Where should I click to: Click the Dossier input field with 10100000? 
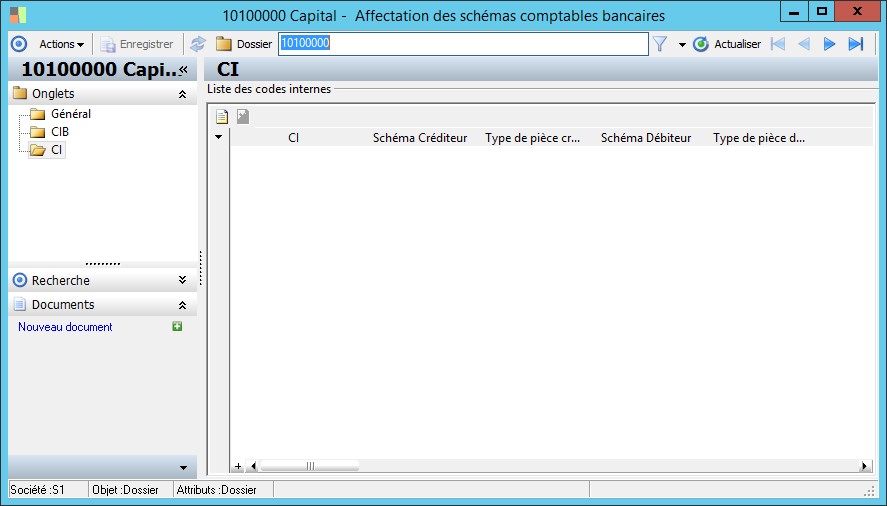click(463, 44)
